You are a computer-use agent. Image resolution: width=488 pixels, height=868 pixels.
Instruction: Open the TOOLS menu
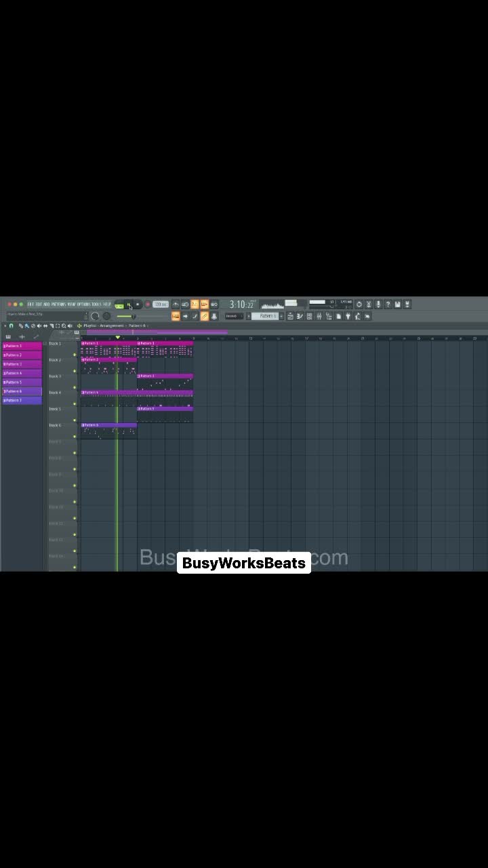(x=97, y=304)
